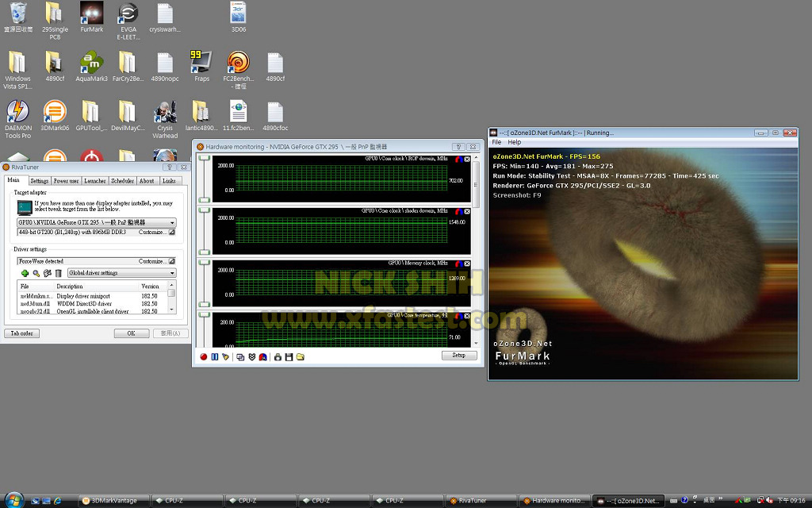Click the floppy disk save icon
This screenshot has height=508, width=812.
[x=289, y=356]
